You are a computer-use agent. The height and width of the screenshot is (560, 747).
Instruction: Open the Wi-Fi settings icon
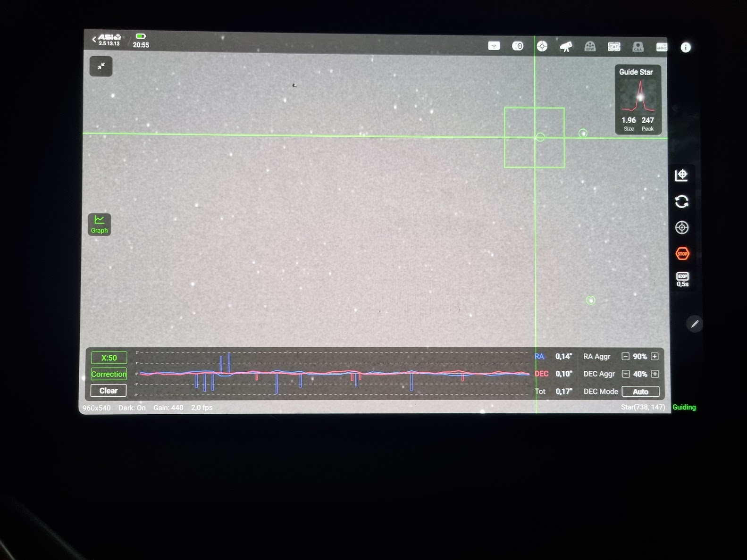(x=494, y=46)
